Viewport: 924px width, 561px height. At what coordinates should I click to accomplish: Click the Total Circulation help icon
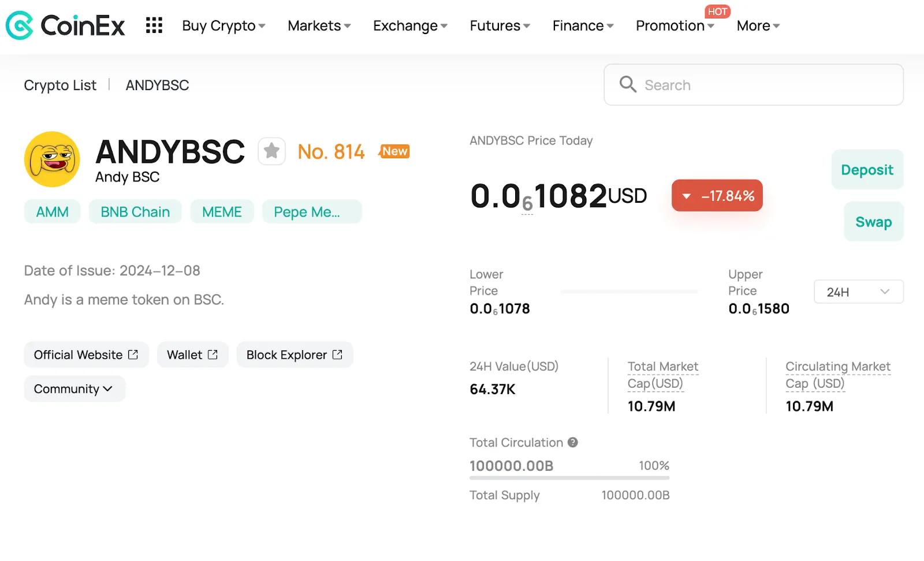coord(573,443)
